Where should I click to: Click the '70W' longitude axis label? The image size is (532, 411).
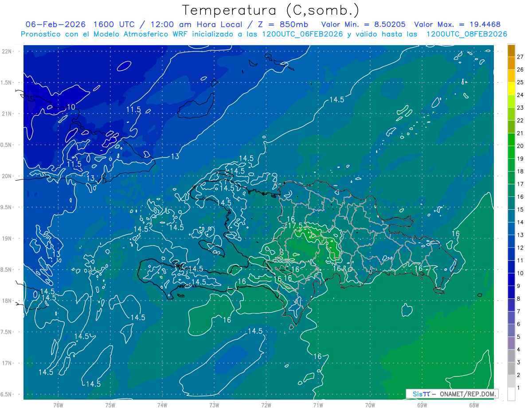click(370, 405)
